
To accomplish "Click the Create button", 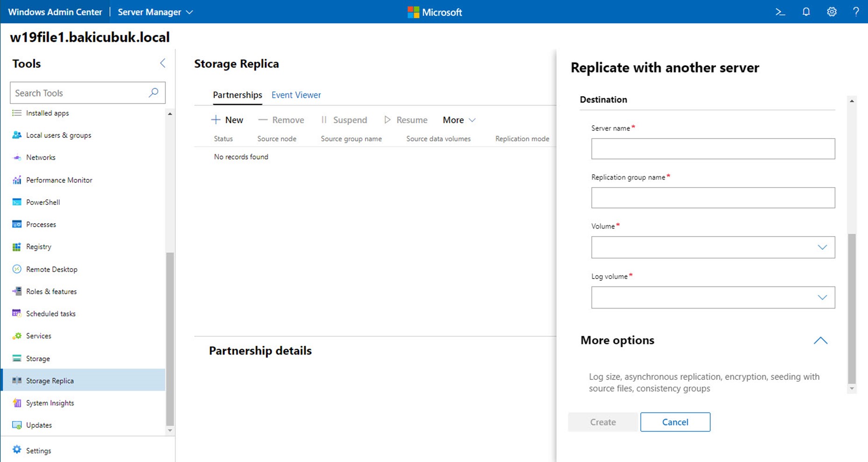I will [603, 422].
